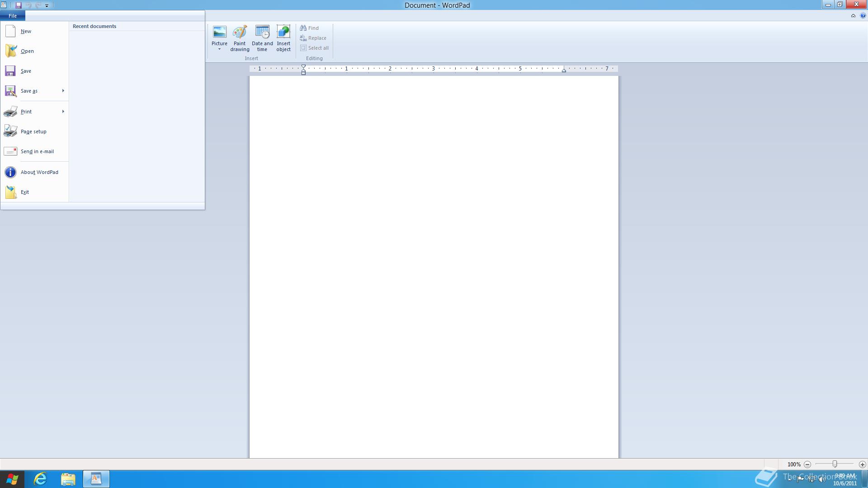Click the zoom in plus icon
The image size is (868, 488).
[x=862, y=465]
